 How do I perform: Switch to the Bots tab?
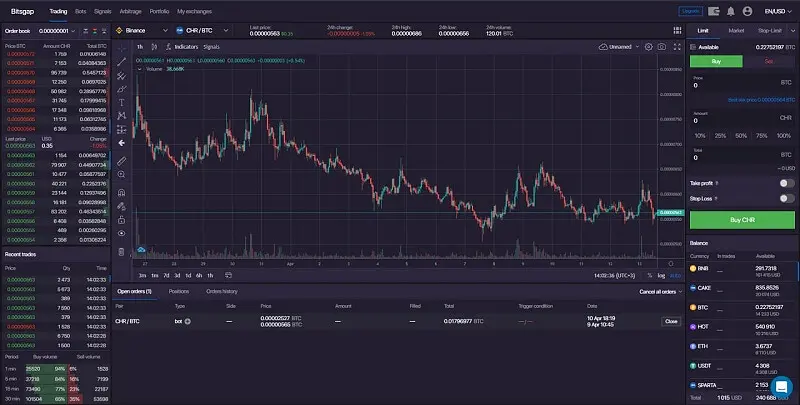click(x=80, y=11)
